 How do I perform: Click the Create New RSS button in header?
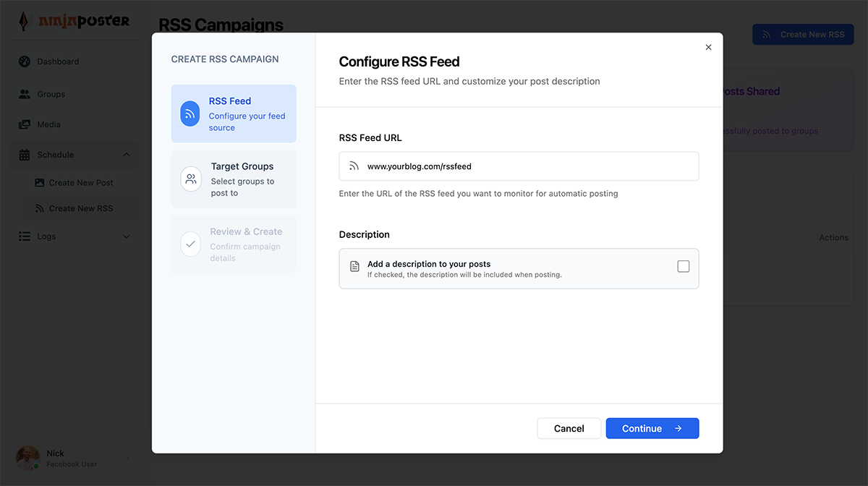(803, 34)
